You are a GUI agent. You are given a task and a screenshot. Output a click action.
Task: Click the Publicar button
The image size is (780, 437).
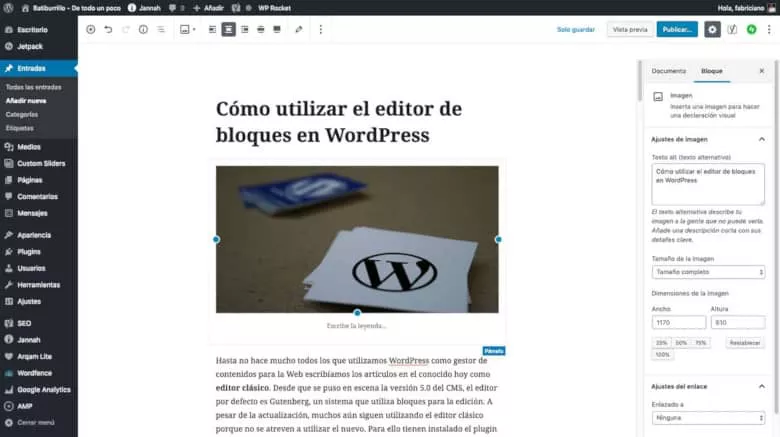coord(677,29)
